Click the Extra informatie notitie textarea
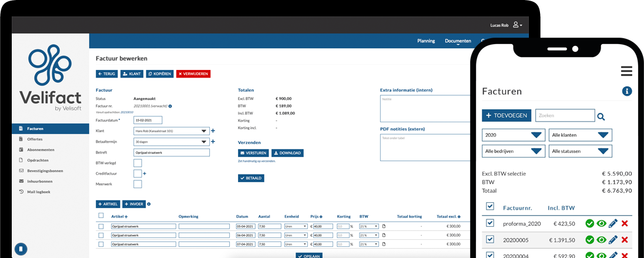 coord(425,109)
